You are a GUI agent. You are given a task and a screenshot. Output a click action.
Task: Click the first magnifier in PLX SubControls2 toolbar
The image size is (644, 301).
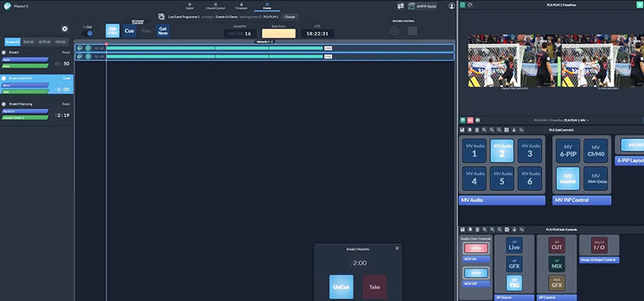(485, 130)
